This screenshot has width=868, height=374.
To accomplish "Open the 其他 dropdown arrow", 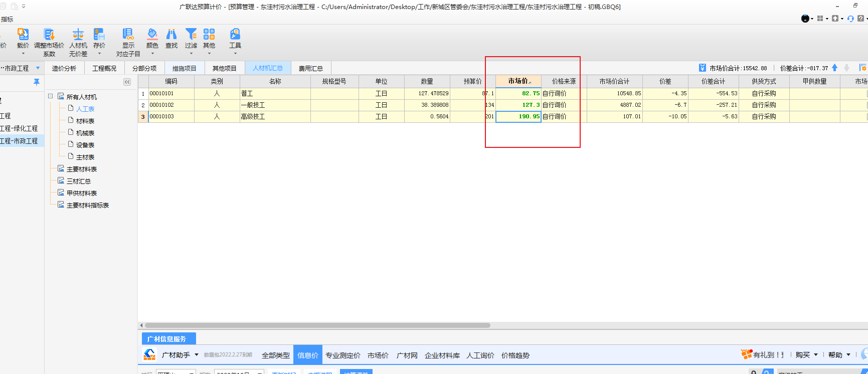I will 209,54.
